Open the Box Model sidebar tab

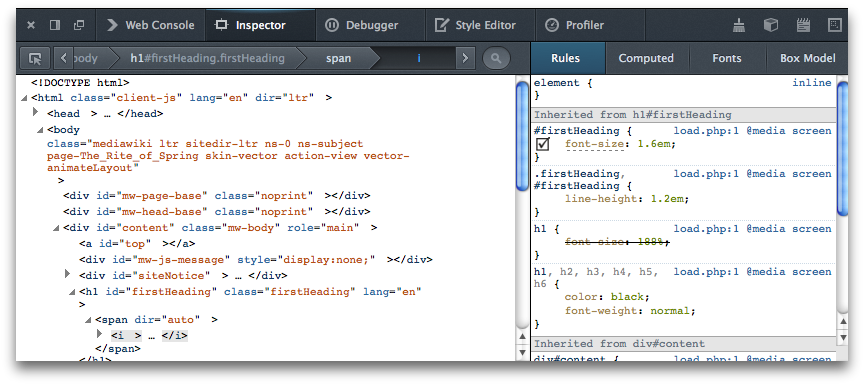pyautogui.click(x=807, y=58)
